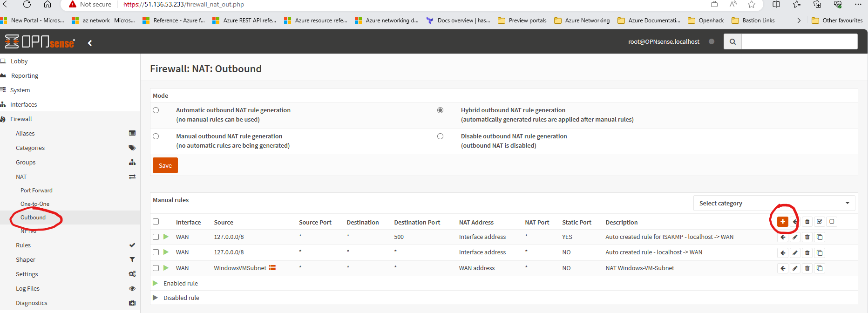Open firewall Diagnostics section
Image resolution: width=868 pixels, height=313 pixels.
(70, 303)
